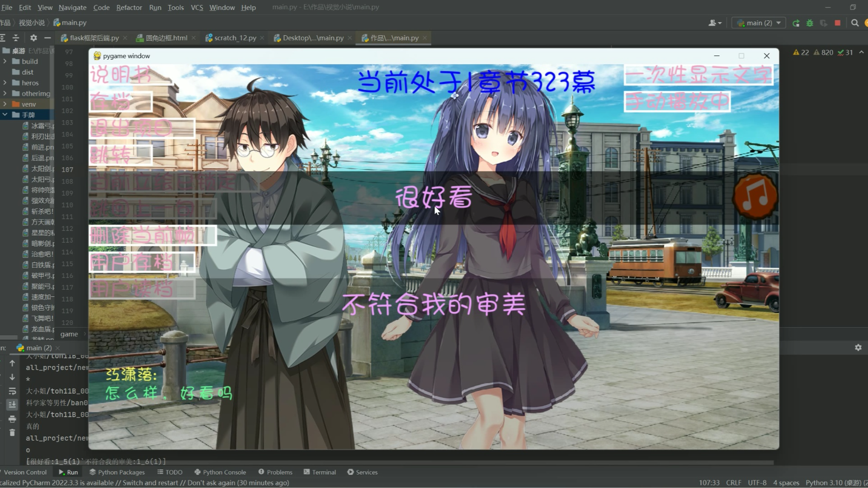Screen dimensions: 868x488
Task: Click the 用户读档 button in game
Action: tap(142, 289)
